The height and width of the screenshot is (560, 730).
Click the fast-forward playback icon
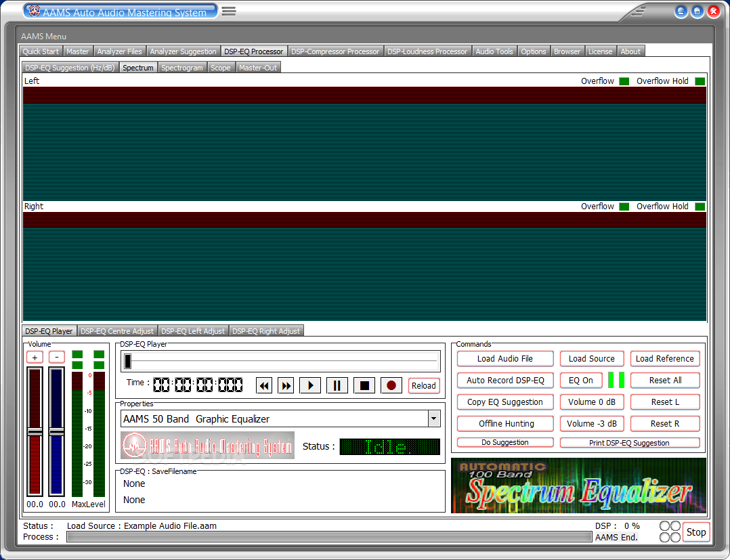[x=286, y=385]
